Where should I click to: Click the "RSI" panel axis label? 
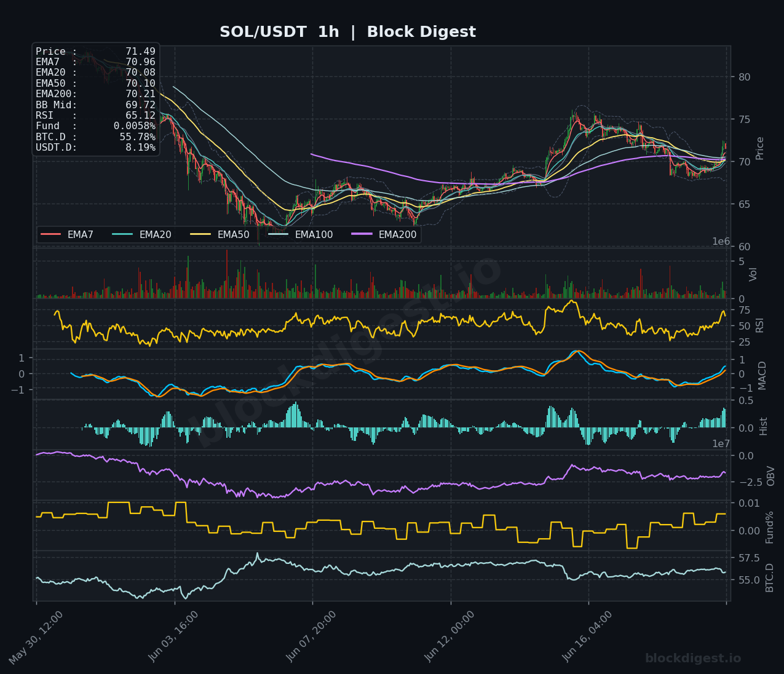[760, 325]
